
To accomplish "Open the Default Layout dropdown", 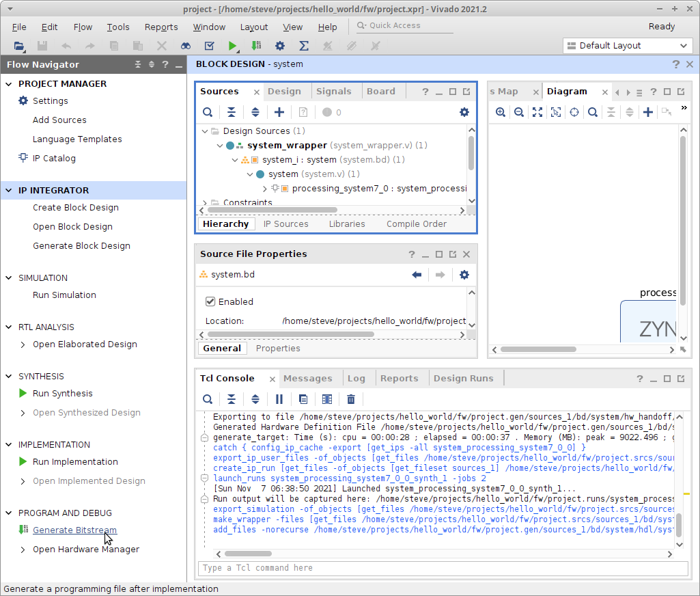I will pos(628,46).
